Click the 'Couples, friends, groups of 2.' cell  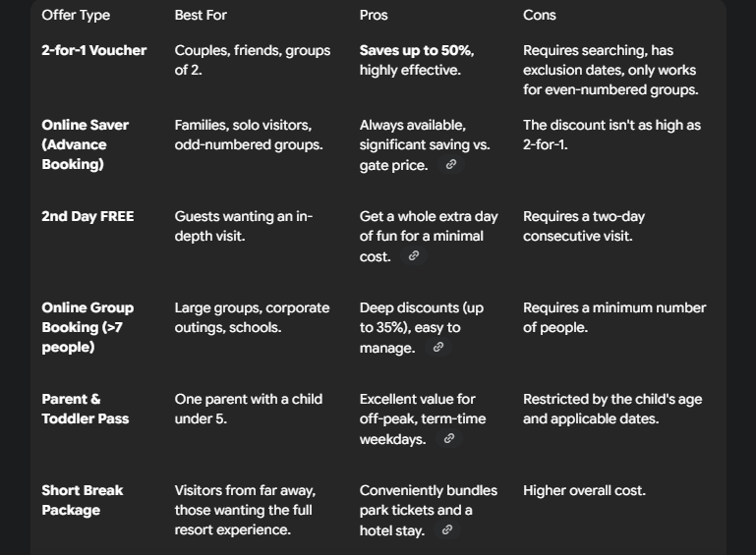point(253,60)
